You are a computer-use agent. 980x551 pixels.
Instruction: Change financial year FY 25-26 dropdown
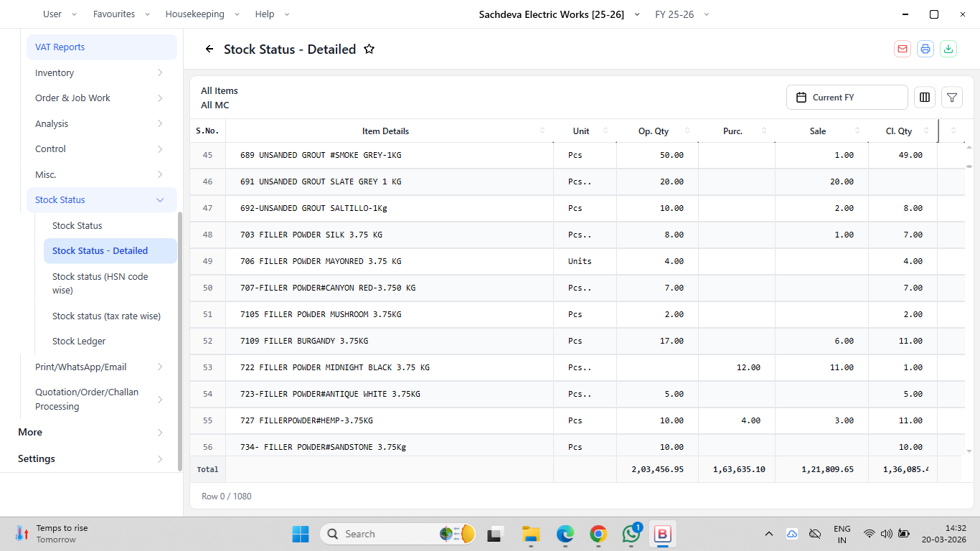[x=682, y=14]
